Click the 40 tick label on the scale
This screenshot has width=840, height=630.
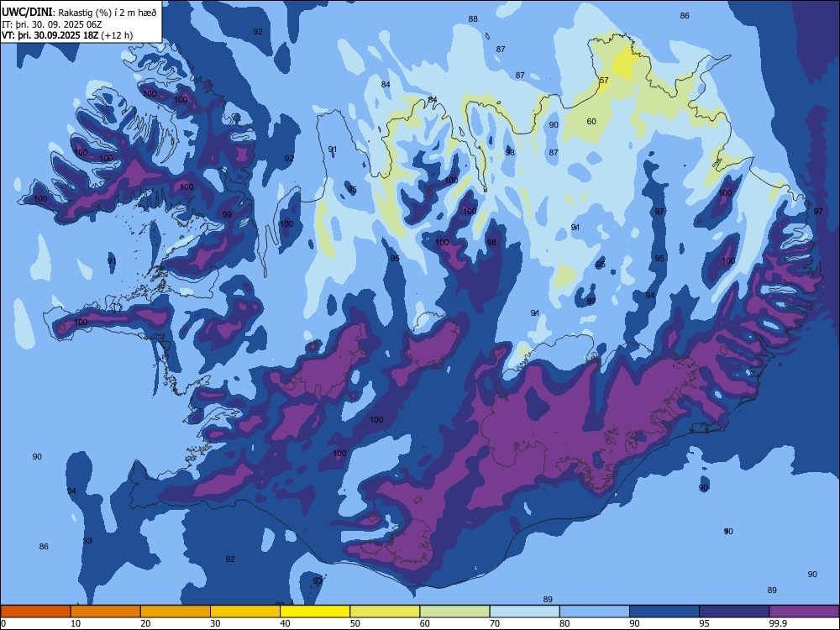pyautogui.click(x=285, y=623)
